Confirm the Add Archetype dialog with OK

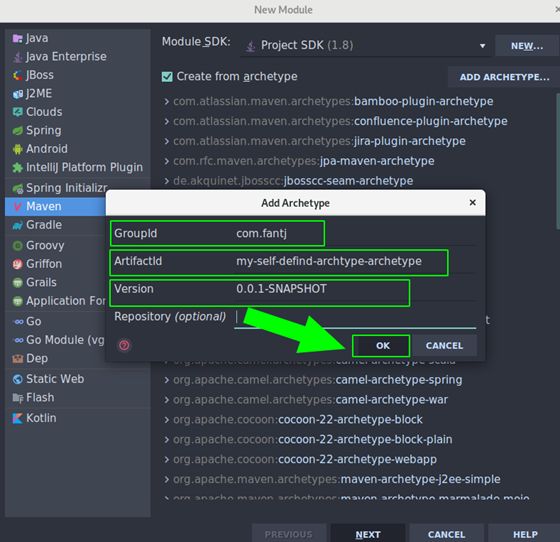coord(381,346)
